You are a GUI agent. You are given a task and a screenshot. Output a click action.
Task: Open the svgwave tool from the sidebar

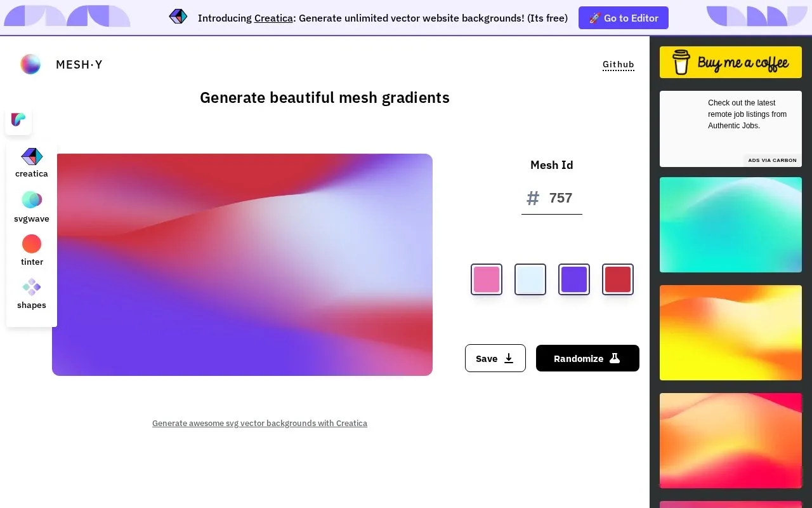click(32, 207)
